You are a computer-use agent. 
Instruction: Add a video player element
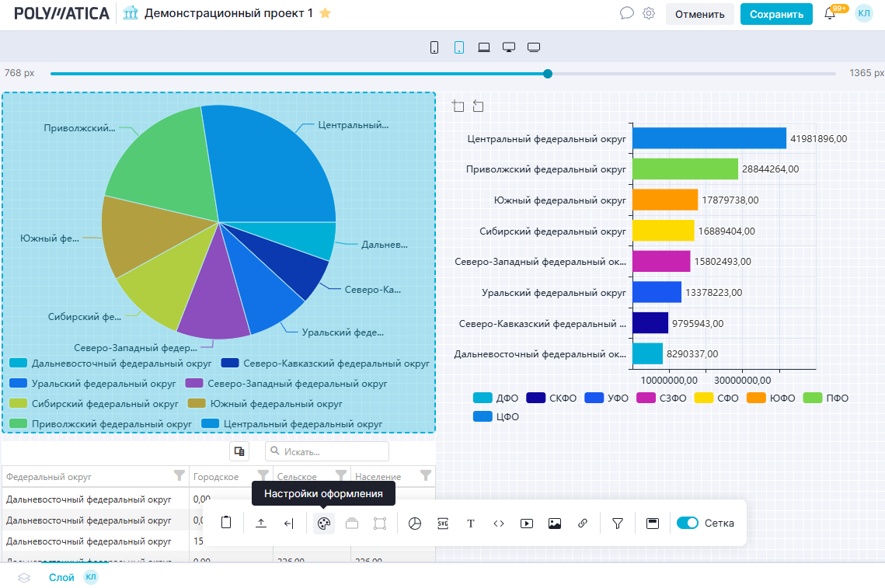[x=527, y=524]
